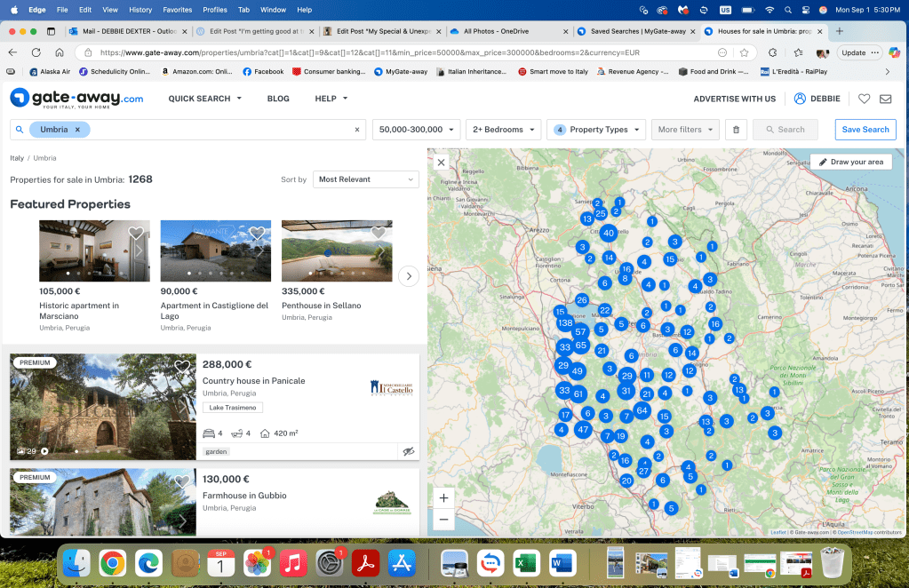Expand the 50,000-300,000 price dropdown
This screenshot has width=909, height=588.
point(416,130)
